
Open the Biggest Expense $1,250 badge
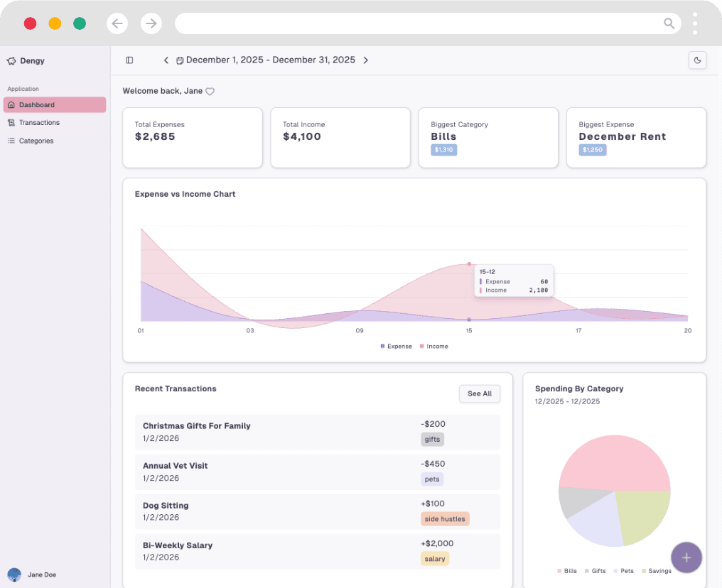pyautogui.click(x=592, y=150)
